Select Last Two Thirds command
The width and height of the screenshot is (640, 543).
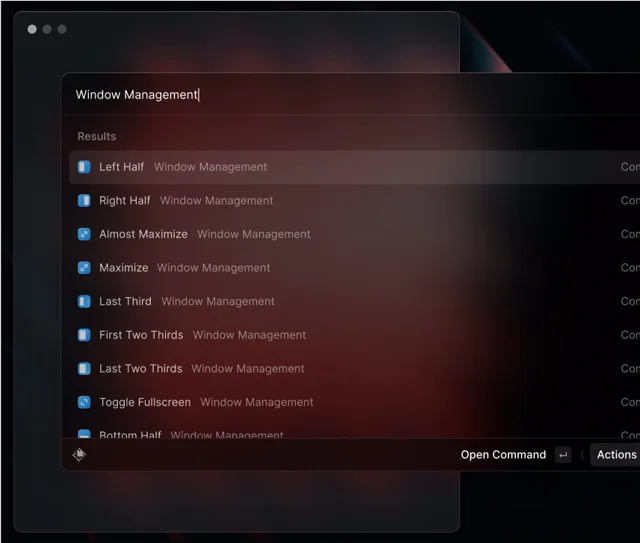pos(354,369)
